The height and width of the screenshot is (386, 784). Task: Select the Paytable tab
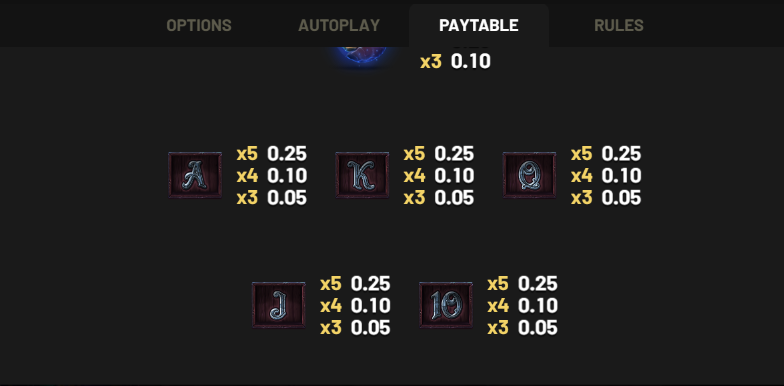pos(478,25)
